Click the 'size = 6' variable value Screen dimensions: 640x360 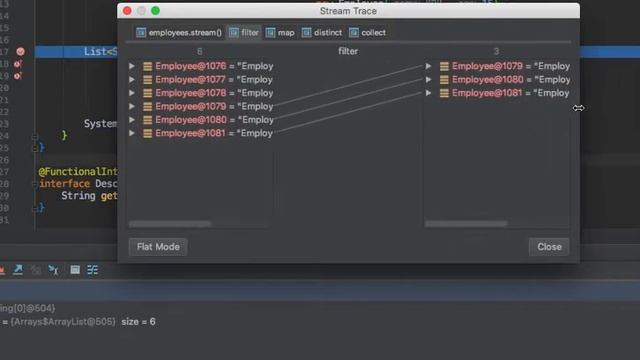click(138, 322)
